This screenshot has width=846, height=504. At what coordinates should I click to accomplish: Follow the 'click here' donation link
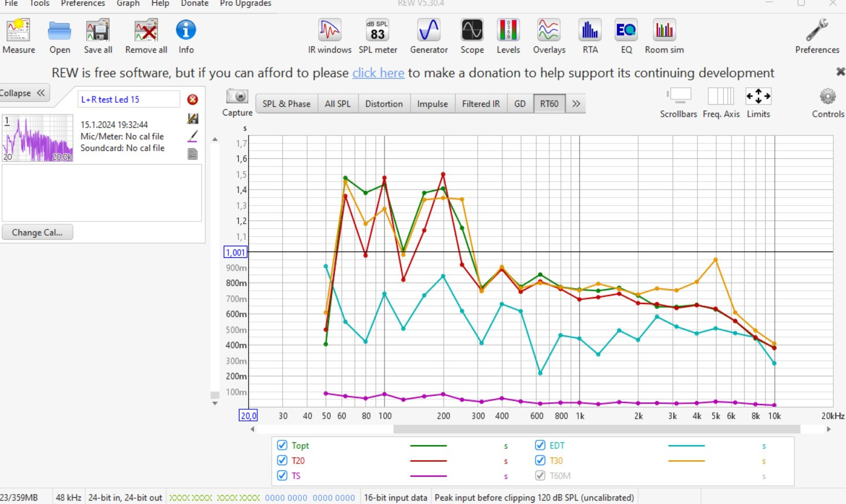pyautogui.click(x=378, y=73)
